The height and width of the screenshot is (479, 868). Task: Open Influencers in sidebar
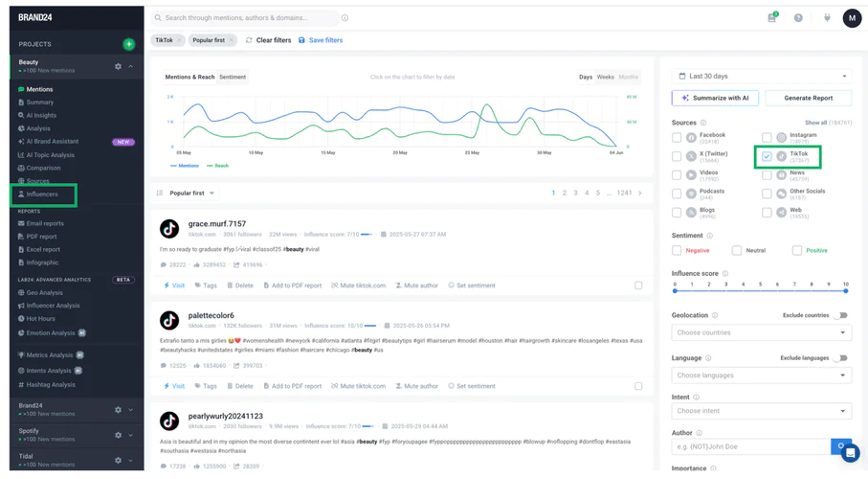42,194
